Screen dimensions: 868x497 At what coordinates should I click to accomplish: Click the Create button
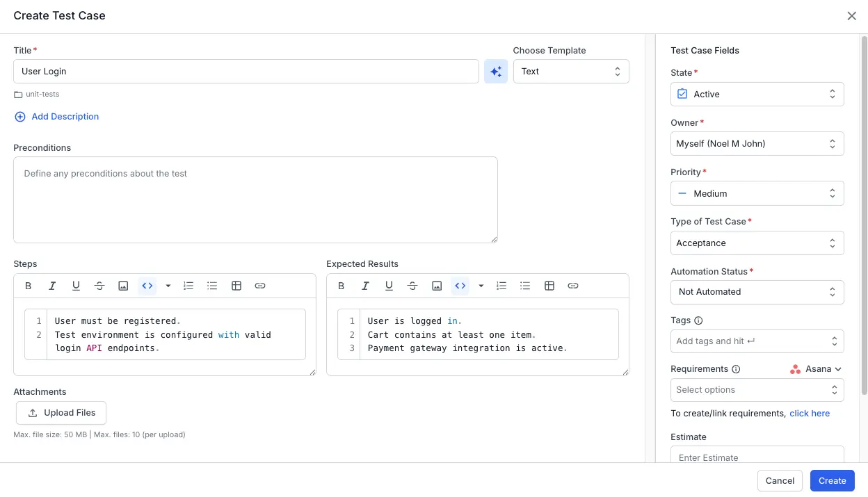point(832,480)
